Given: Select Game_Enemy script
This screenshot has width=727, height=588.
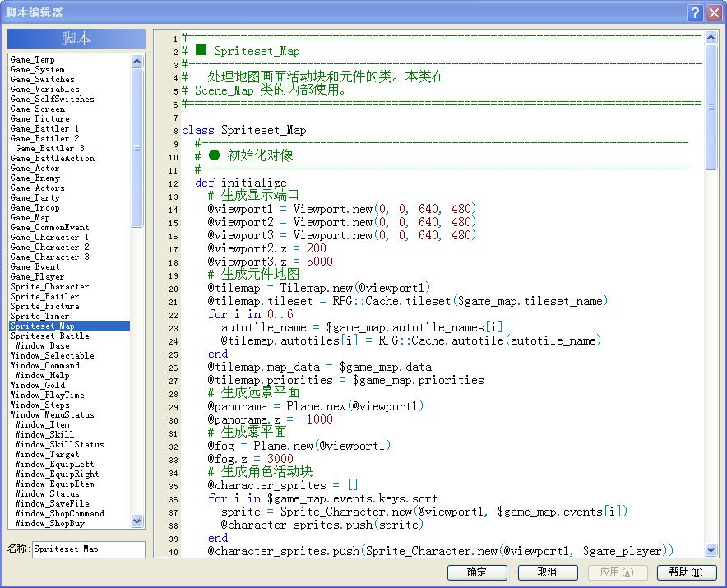Looking at the screenshot, I should coord(35,178).
